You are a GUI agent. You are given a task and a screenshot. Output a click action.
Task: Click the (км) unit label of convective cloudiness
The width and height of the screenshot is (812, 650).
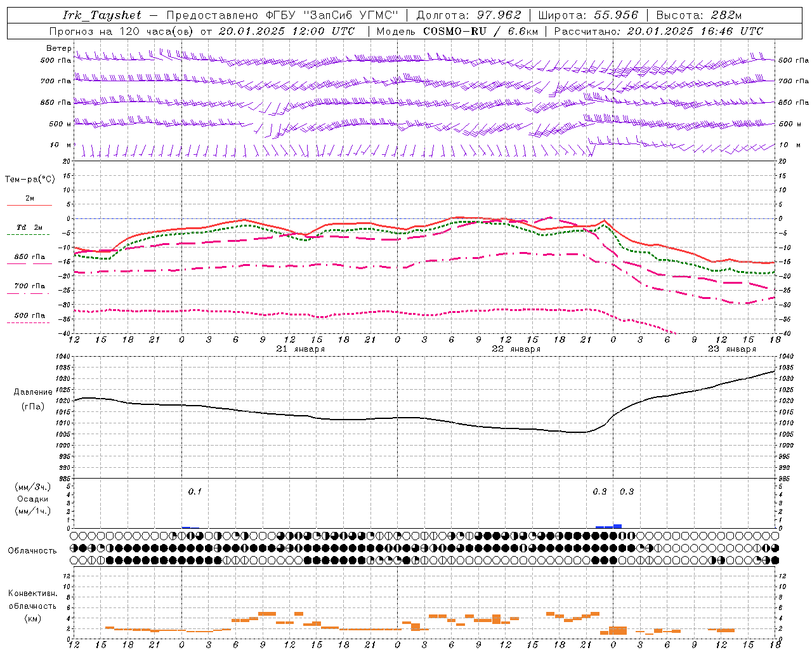coord(32,618)
